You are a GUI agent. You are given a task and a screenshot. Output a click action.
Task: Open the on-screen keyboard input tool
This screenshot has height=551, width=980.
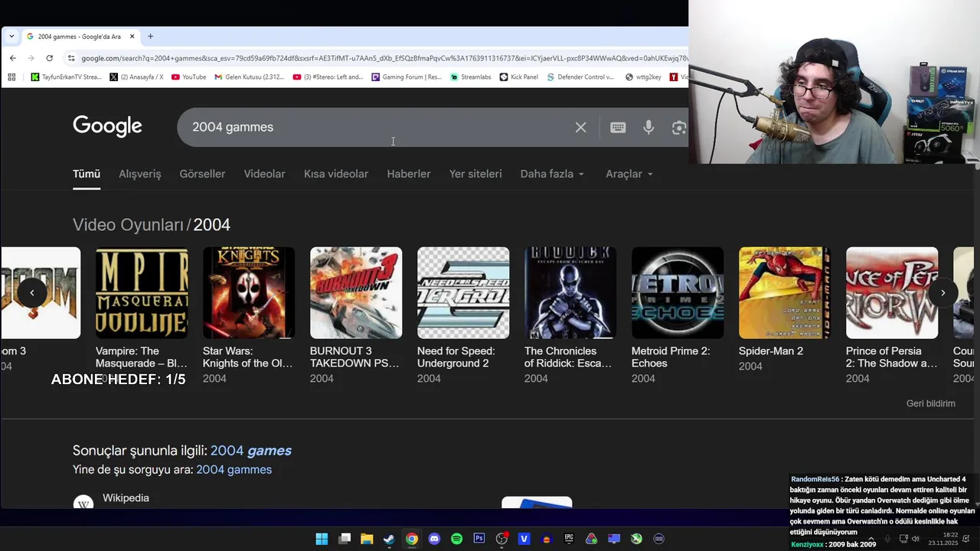(618, 128)
